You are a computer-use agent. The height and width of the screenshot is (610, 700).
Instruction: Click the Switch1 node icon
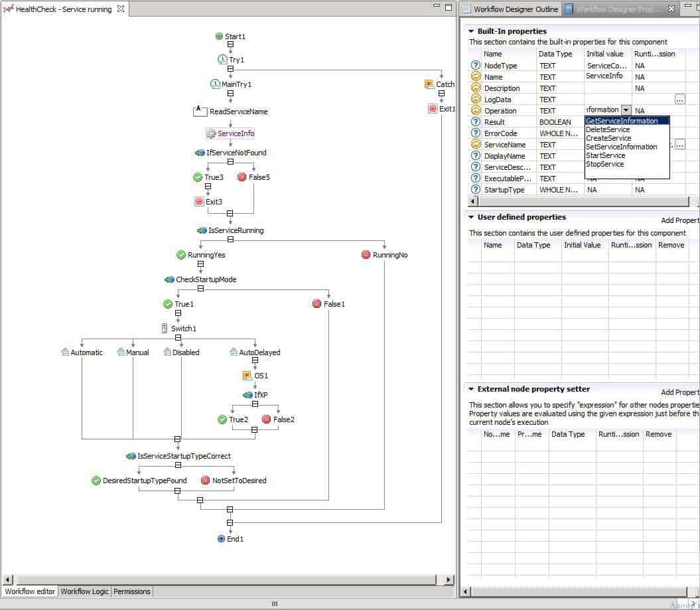165,328
